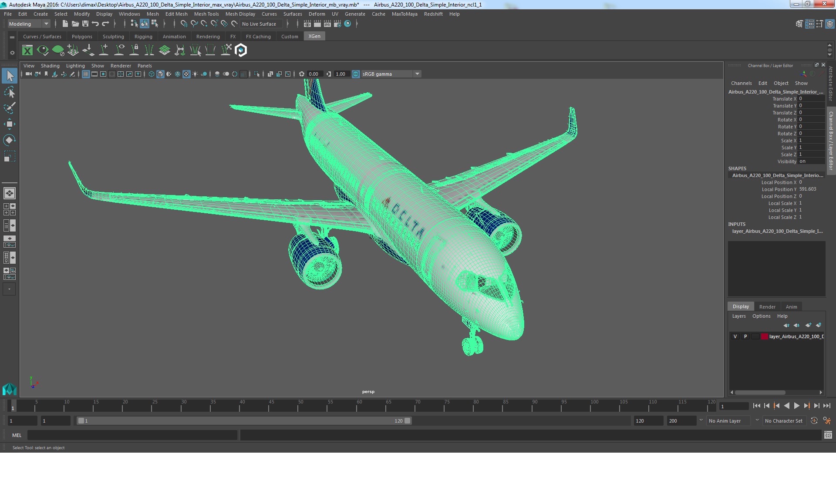Click the New Scene icon
This screenshot has width=836, height=504.
coord(65,24)
